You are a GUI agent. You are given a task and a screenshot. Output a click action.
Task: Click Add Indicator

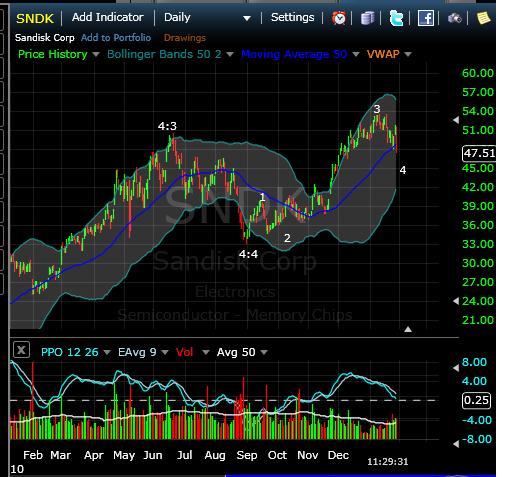click(x=108, y=17)
